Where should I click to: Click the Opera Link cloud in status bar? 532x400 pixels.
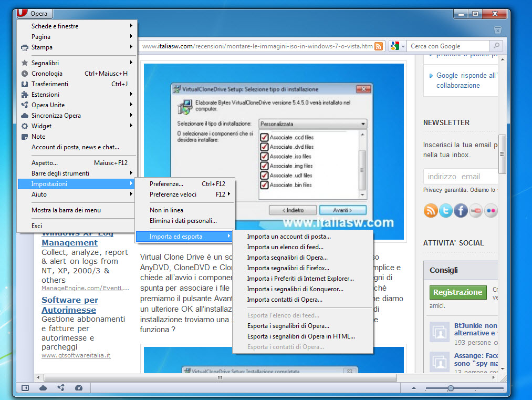tap(43, 388)
